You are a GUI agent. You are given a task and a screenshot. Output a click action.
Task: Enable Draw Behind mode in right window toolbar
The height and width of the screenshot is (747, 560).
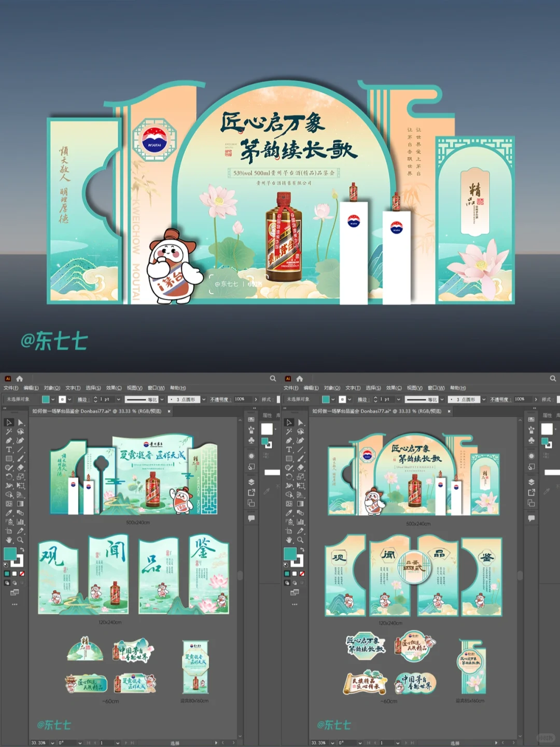(295, 583)
